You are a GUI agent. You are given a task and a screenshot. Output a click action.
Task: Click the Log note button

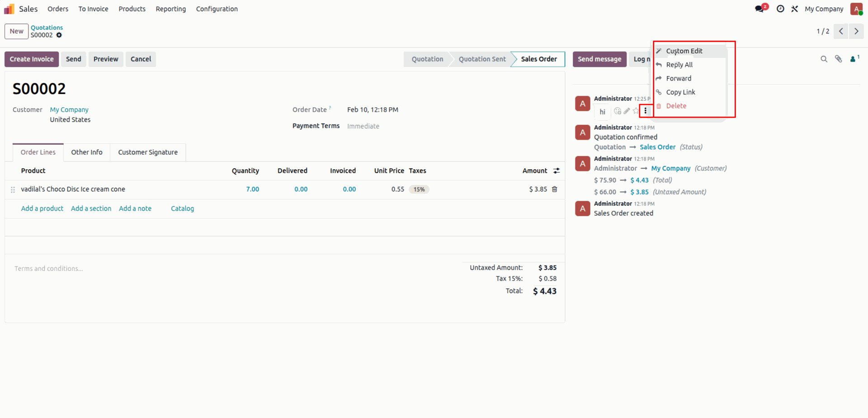(x=640, y=59)
